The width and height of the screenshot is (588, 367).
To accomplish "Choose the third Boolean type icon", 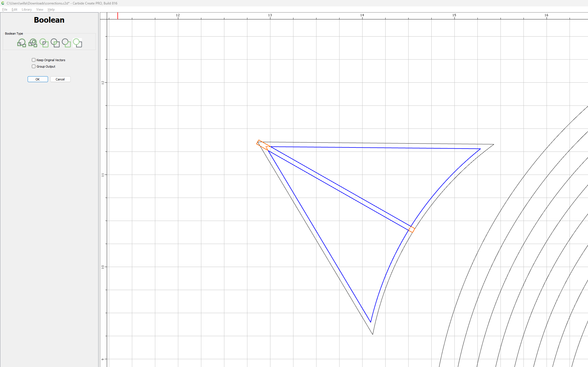I will tap(44, 43).
